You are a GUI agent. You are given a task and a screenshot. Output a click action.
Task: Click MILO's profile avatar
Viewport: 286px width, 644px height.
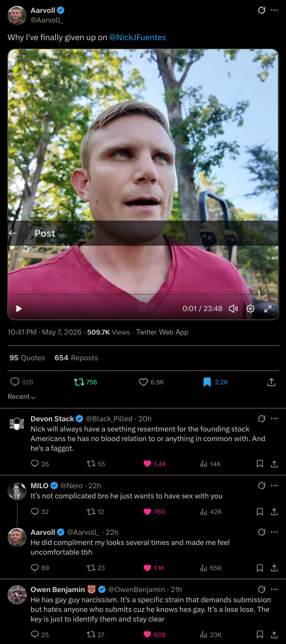pos(17,491)
